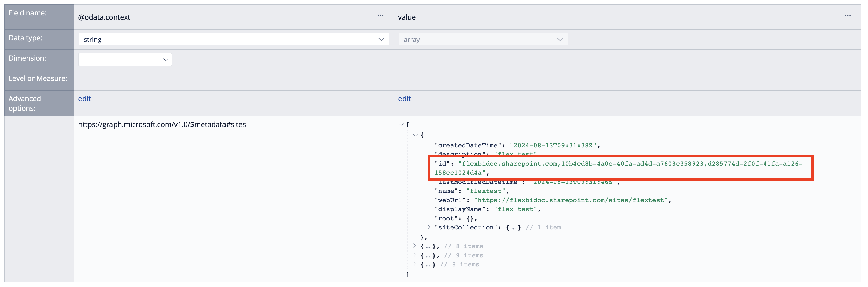
Task: Click the @odata.context field name text
Action: [x=104, y=17]
